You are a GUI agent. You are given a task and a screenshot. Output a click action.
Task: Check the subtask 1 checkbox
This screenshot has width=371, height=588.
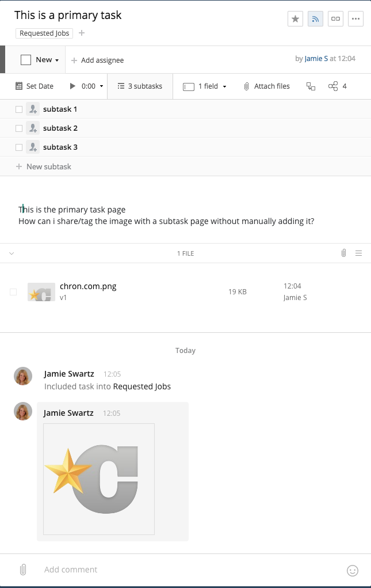[19, 109]
